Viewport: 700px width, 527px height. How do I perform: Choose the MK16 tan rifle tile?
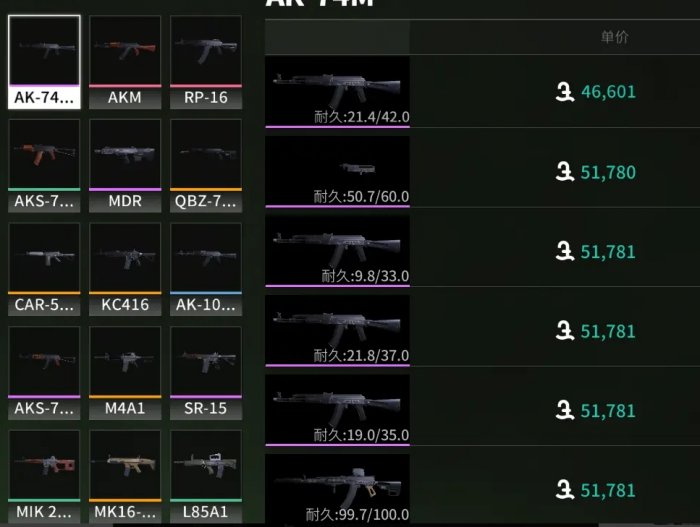125,477
